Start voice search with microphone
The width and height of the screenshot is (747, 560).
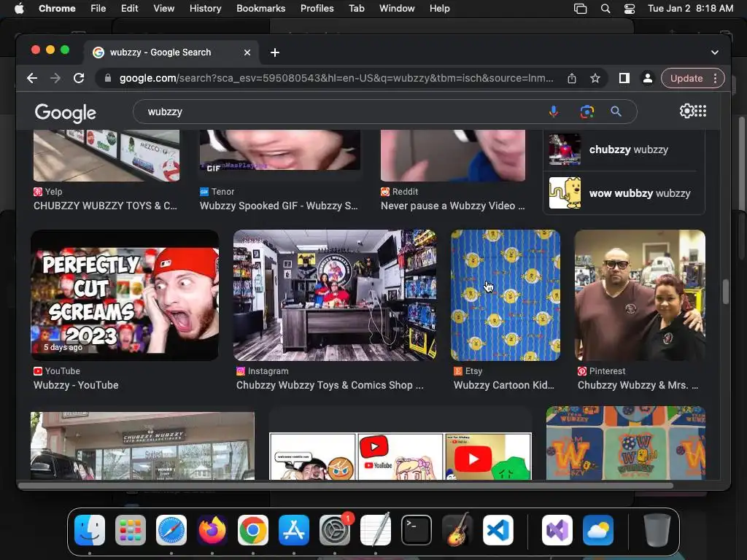(553, 112)
